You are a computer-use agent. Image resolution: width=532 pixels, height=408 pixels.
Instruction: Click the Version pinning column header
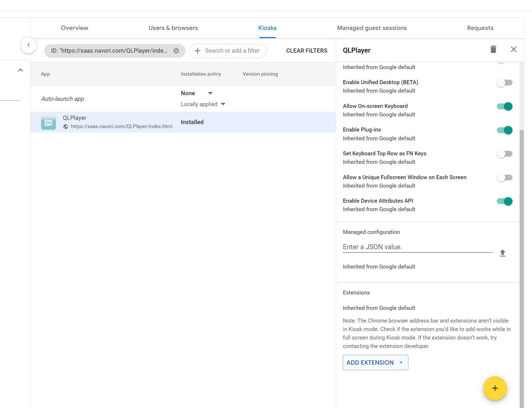click(x=260, y=74)
